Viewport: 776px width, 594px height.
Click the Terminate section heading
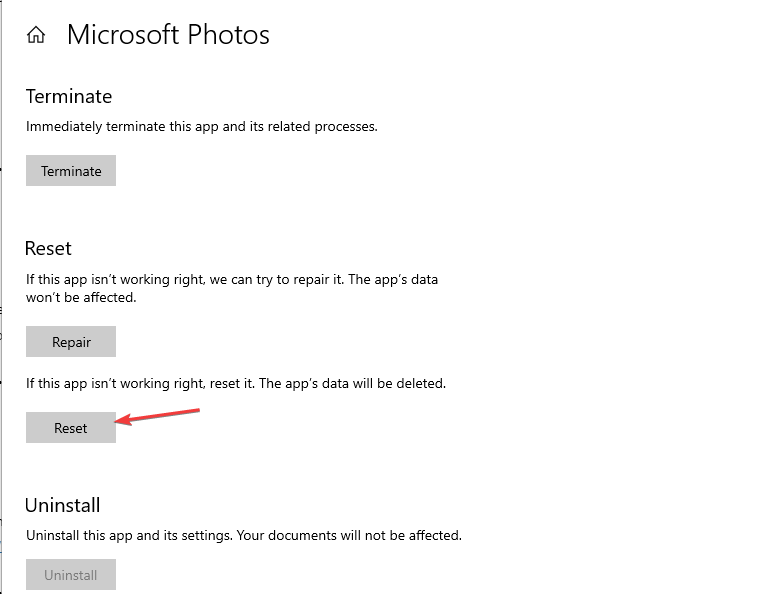tap(69, 97)
